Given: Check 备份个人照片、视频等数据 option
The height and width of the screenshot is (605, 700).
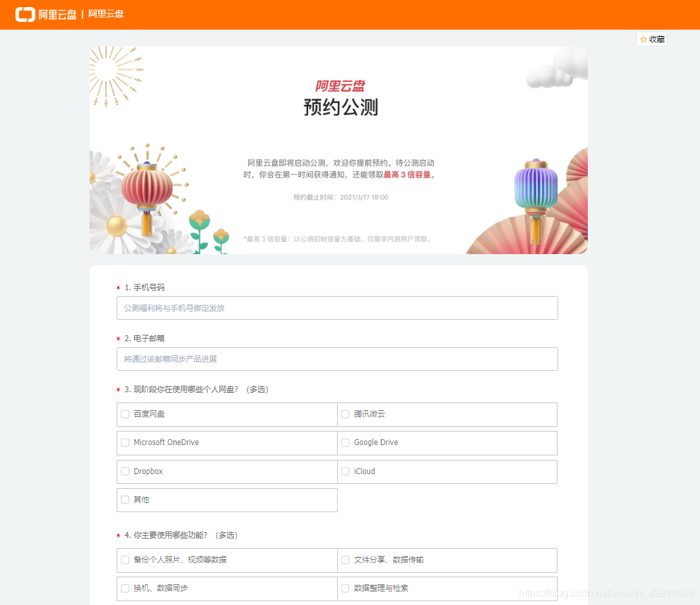Looking at the screenshot, I should click(126, 560).
